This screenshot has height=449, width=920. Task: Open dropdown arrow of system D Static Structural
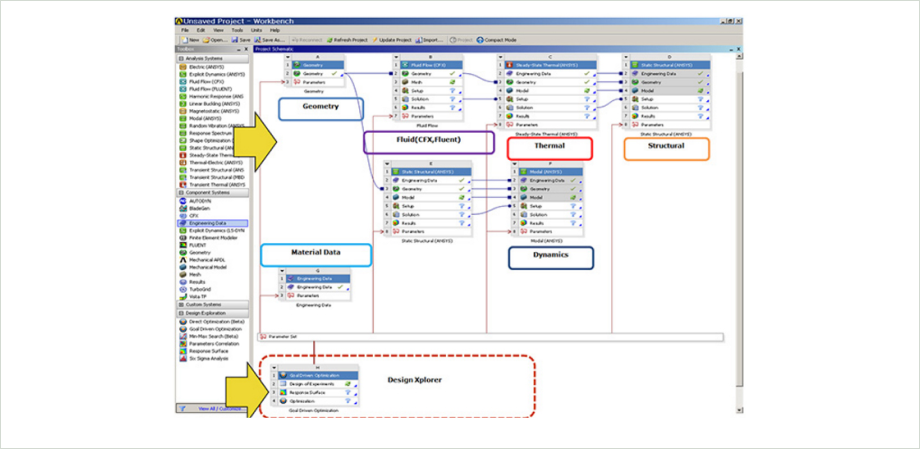click(x=626, y=57)
